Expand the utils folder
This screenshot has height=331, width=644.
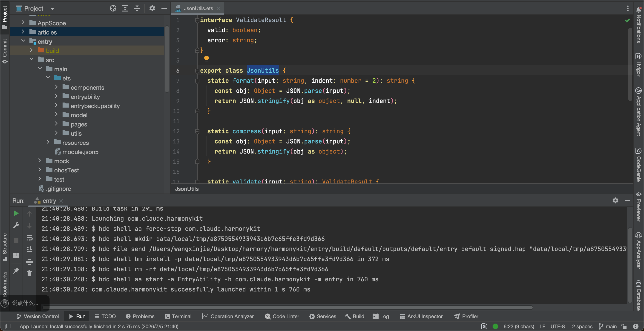pos(56,133)
